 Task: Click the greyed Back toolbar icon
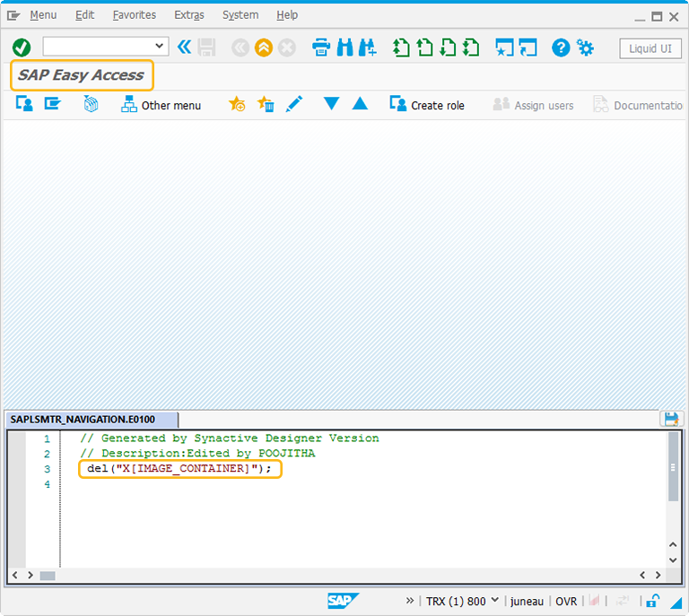[240, 48]
